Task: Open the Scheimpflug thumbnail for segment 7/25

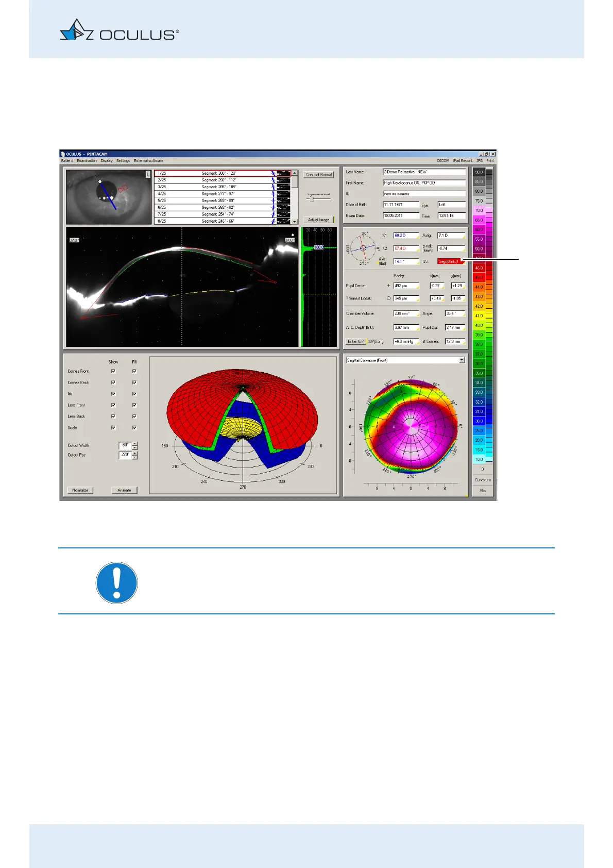Action: point(284,214)
